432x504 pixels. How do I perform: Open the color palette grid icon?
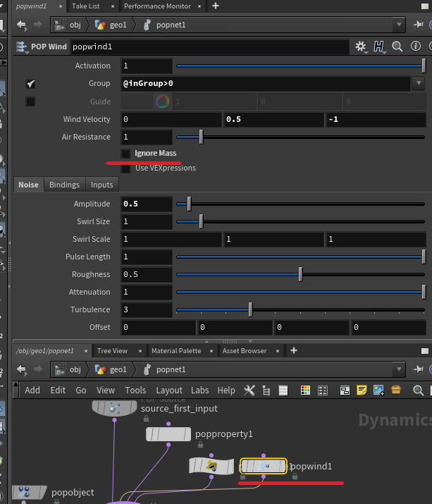tap(305, 391)
